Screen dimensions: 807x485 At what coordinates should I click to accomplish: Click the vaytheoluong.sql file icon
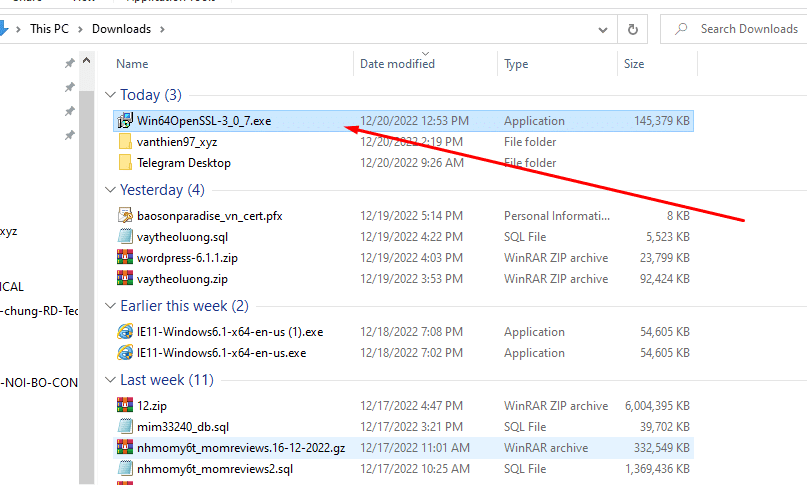click(x=125, y=237)
